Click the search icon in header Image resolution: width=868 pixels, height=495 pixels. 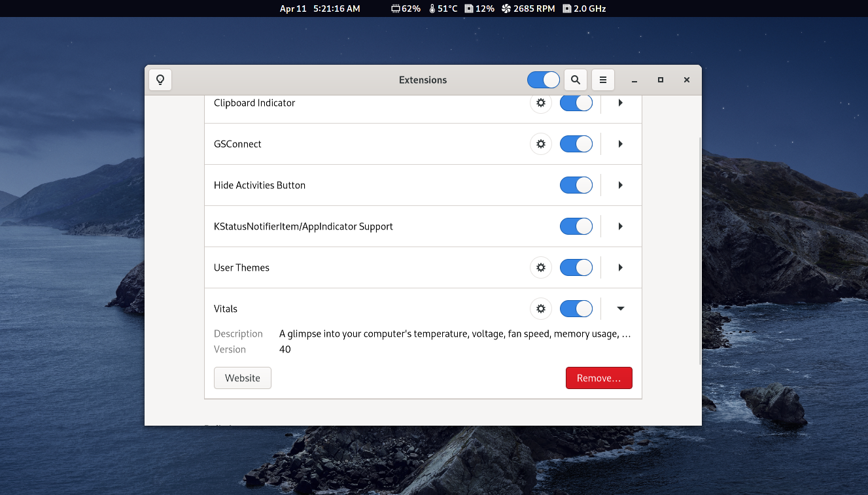(x=575, y=79)
